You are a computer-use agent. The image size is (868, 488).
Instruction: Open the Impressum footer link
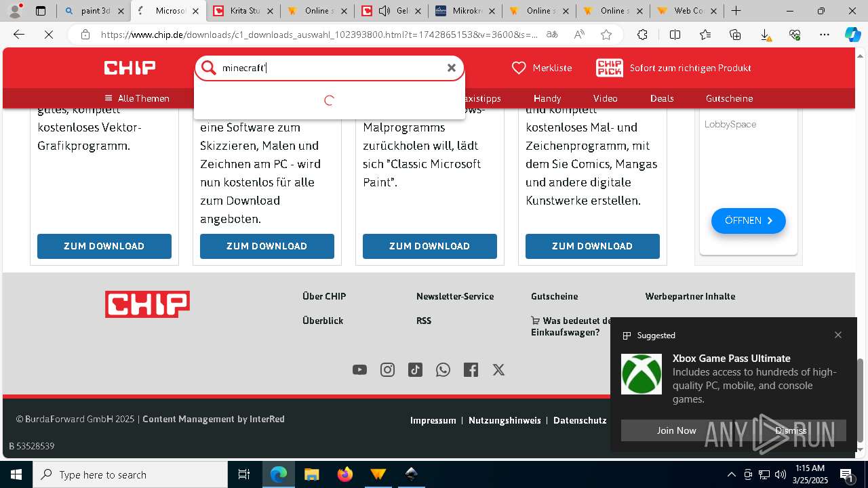433,420
